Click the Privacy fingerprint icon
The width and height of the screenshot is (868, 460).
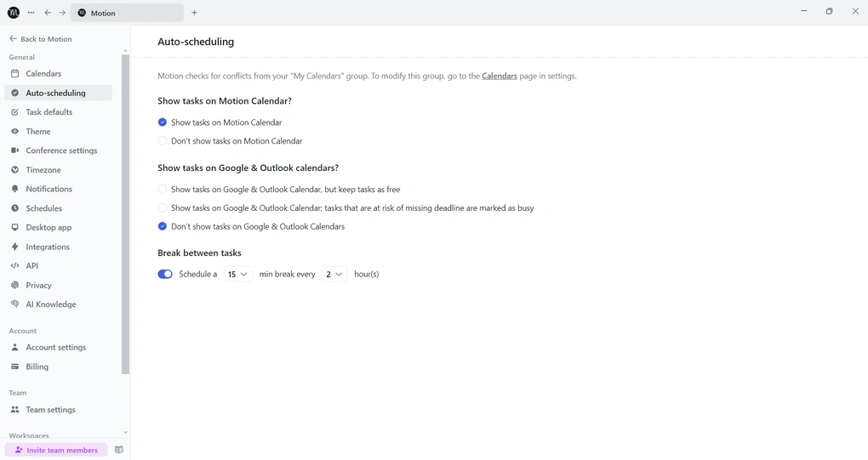click(x=15, y=285)
